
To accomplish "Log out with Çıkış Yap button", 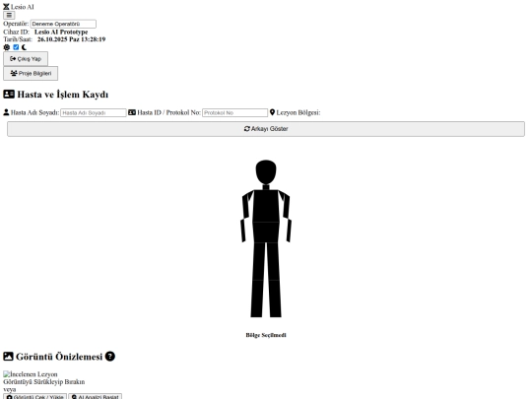I will pyautogui.click(x=26, y=59).
